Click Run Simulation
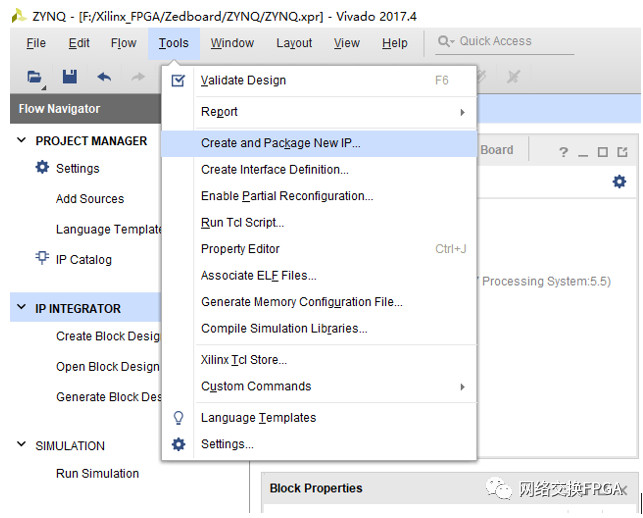Screen dimensions: 643x518 coord(97,474)
